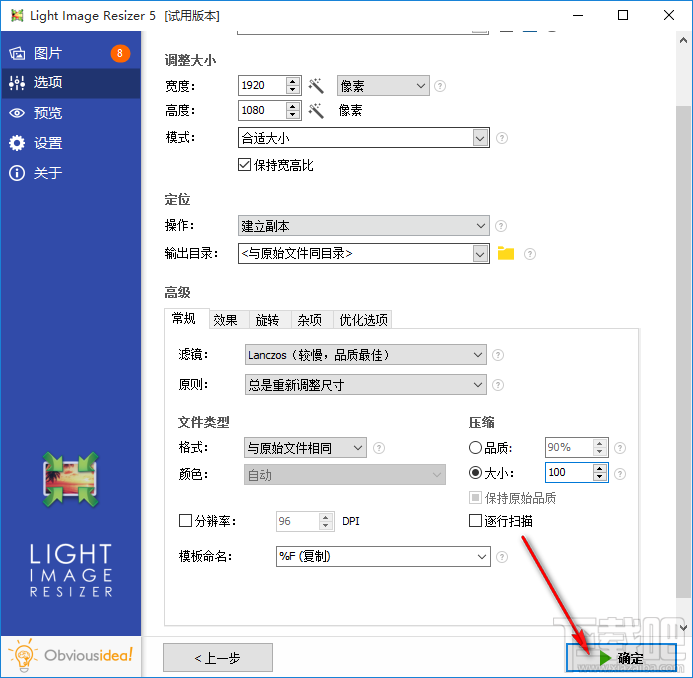The width and height of the screenshot is (693, 678).
Task: Open the 滤镜 dropdown showing Lanczos
Action: 366,355
